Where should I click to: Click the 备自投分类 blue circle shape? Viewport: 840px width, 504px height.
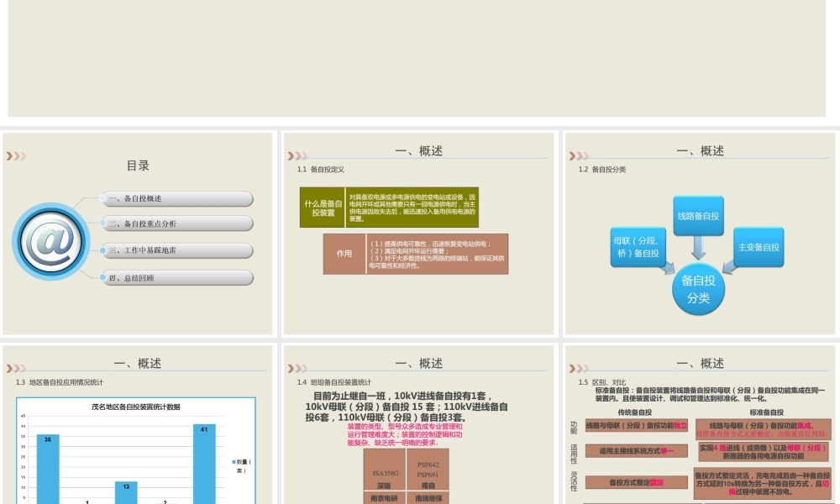[699, 290]
